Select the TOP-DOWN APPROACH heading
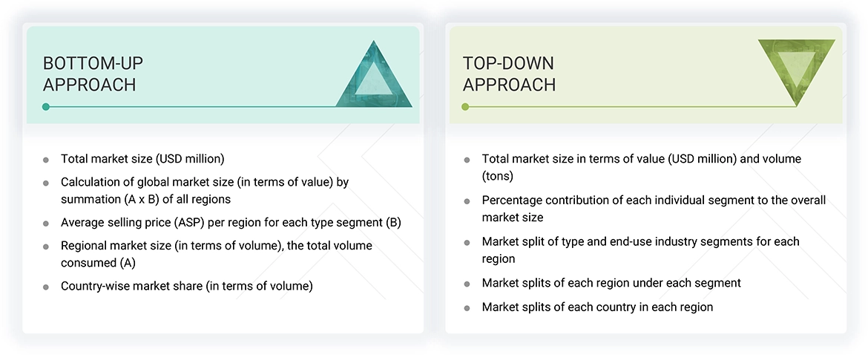 [x=509, y=74]
